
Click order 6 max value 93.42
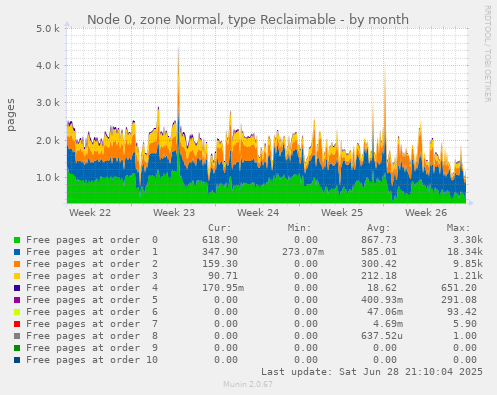tap(462, 312)
